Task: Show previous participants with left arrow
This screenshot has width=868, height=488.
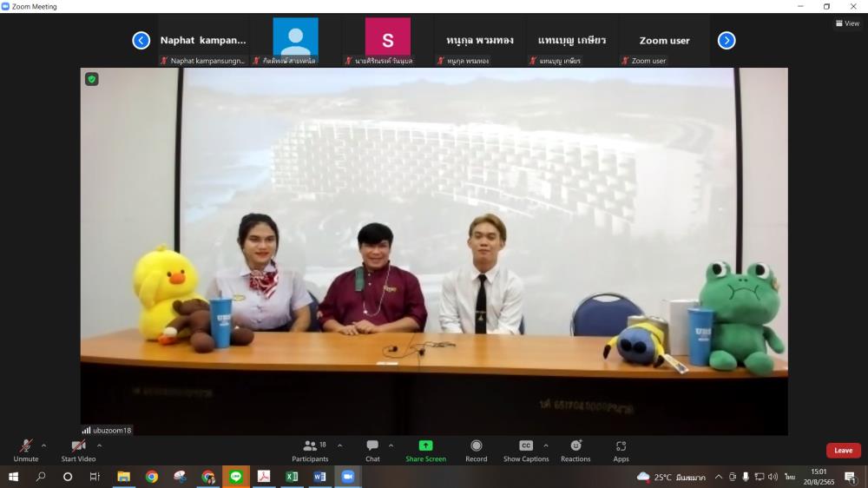Action: point(141,41)
